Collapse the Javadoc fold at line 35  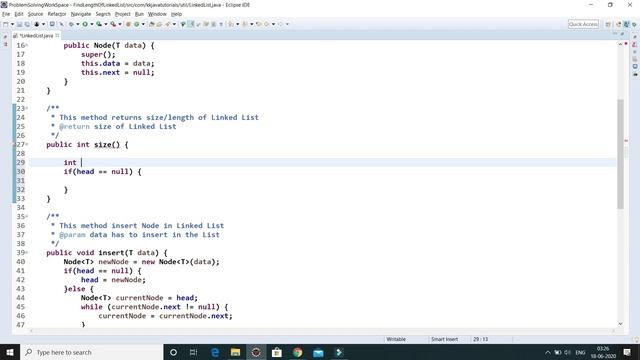[x=27, y=216]
